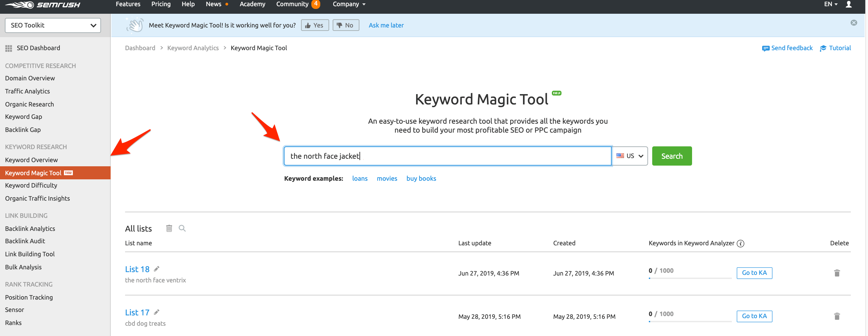Open Backlink Audit in sidebar
This screenshot has height=336, width=868.
25,241
